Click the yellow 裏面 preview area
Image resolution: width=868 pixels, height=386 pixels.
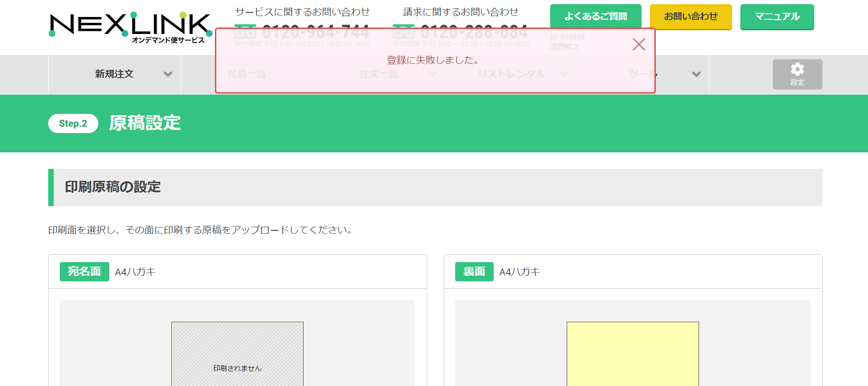pos(633,354)
